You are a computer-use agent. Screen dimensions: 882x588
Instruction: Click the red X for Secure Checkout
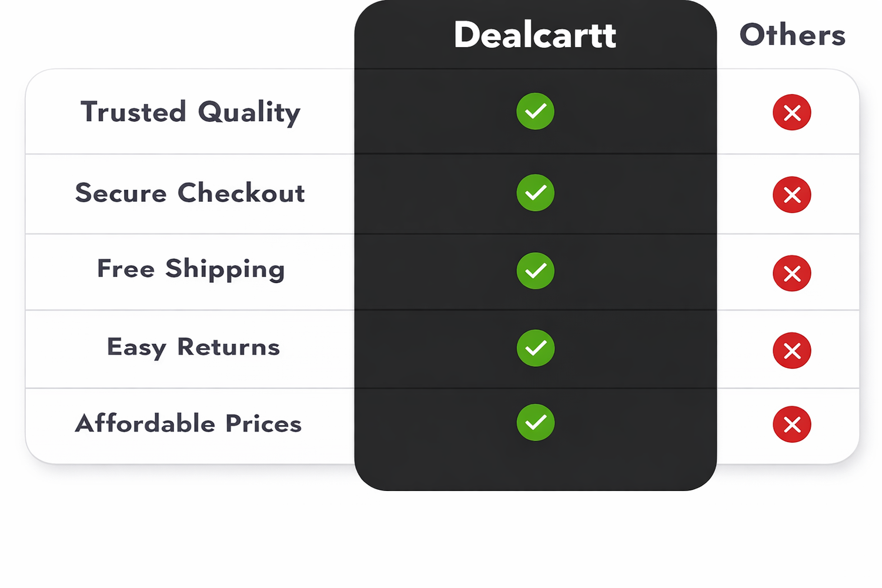[x=791, y=195]
